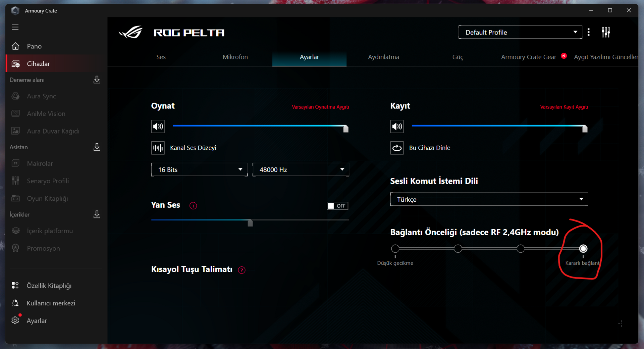Open Özellik Kitaplığı in the sidebar
Viewport: 644px width, 349px height.
(56, 286)
